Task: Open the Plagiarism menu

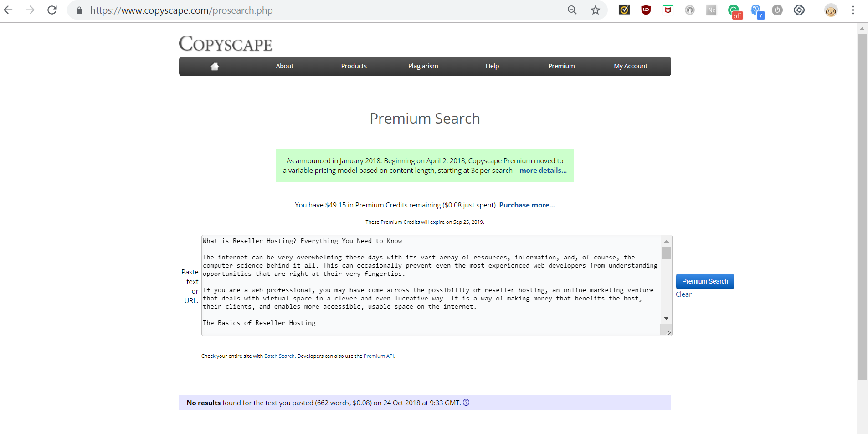Action: (423, 66)
